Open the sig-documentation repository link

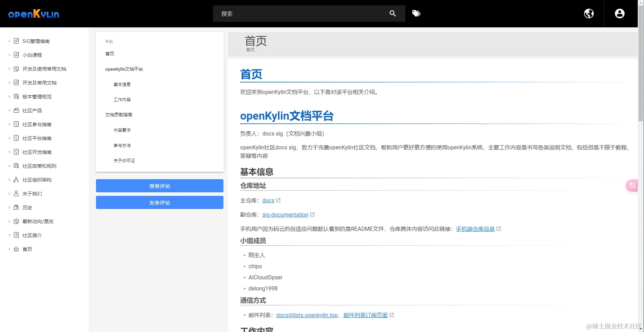285,215
